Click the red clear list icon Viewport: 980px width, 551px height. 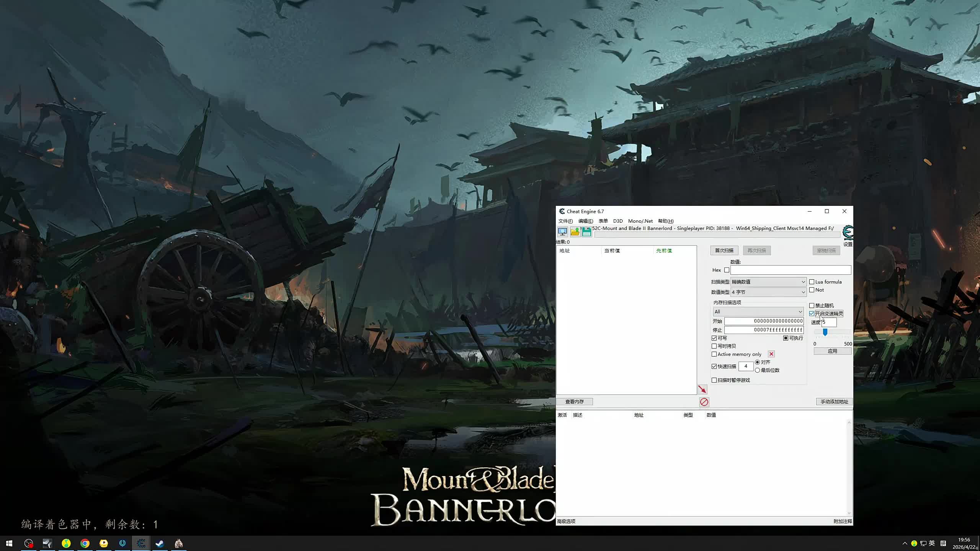tap(704, 402)
